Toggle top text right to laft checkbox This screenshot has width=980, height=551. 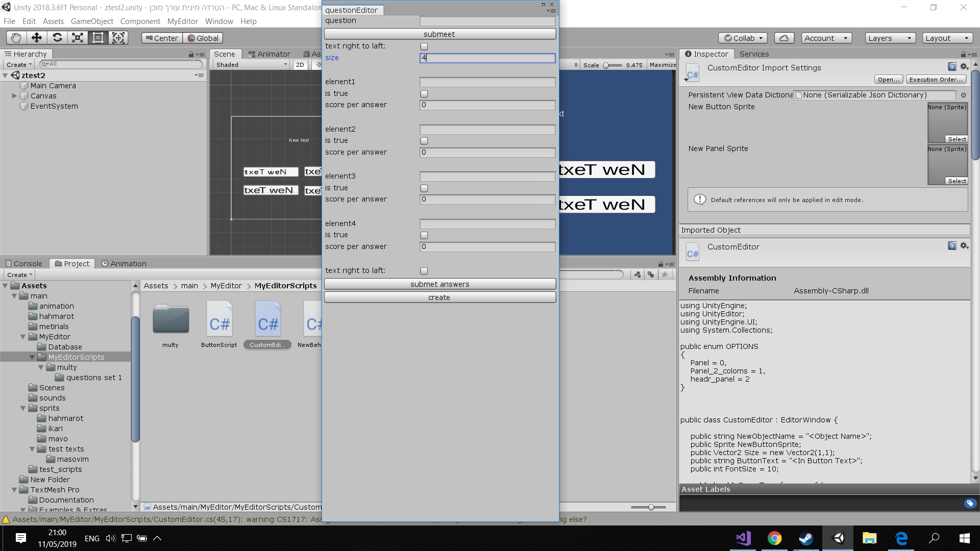point(424,46)
